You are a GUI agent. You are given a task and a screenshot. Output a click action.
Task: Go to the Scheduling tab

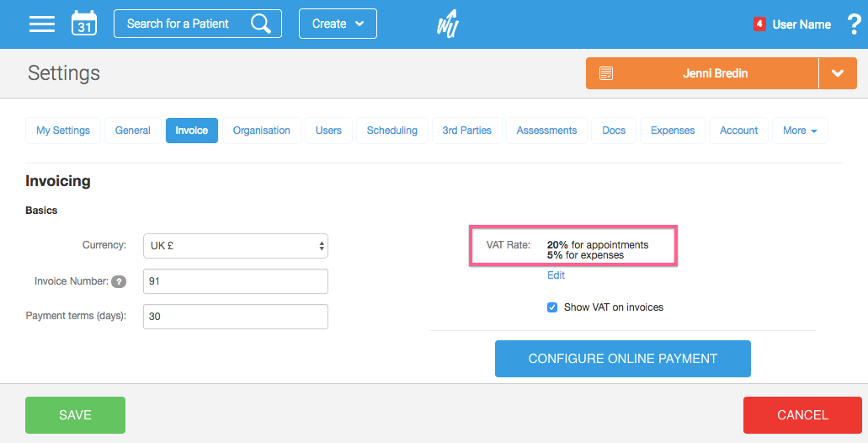tap(391, 131)
